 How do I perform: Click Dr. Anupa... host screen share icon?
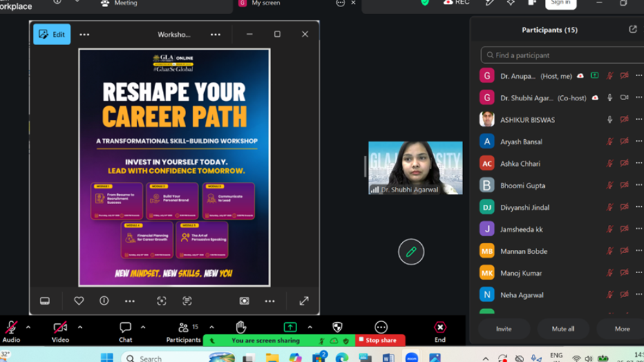[594, 75]
